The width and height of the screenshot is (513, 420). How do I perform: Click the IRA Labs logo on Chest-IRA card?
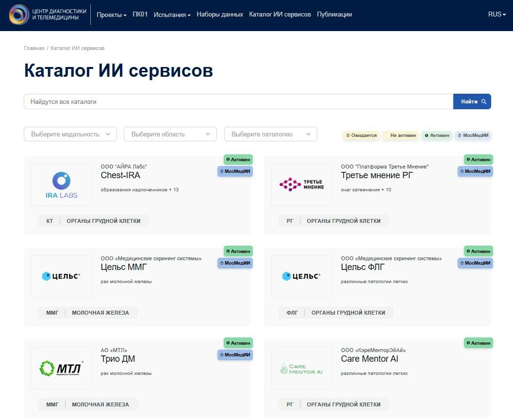[x=61, y=185]
